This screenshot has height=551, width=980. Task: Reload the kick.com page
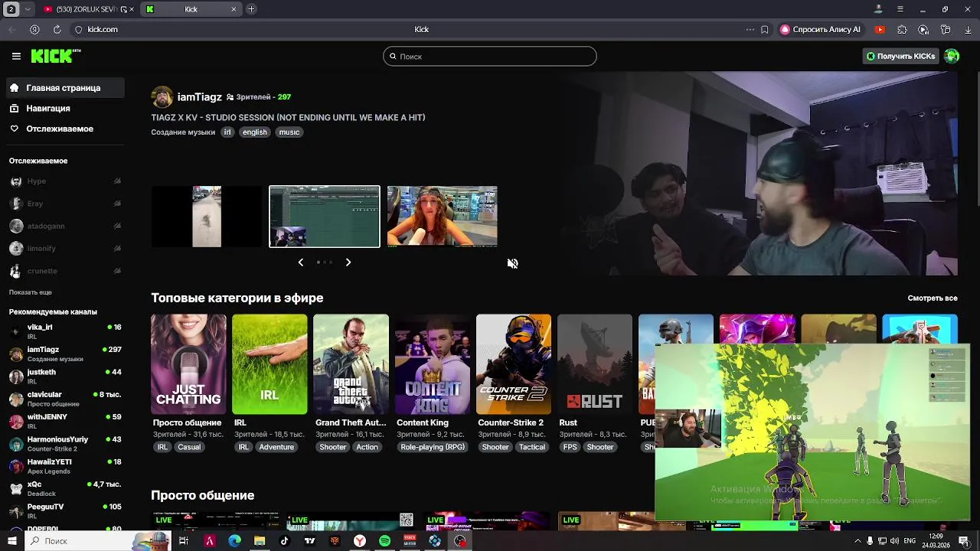tap(57, 29)
